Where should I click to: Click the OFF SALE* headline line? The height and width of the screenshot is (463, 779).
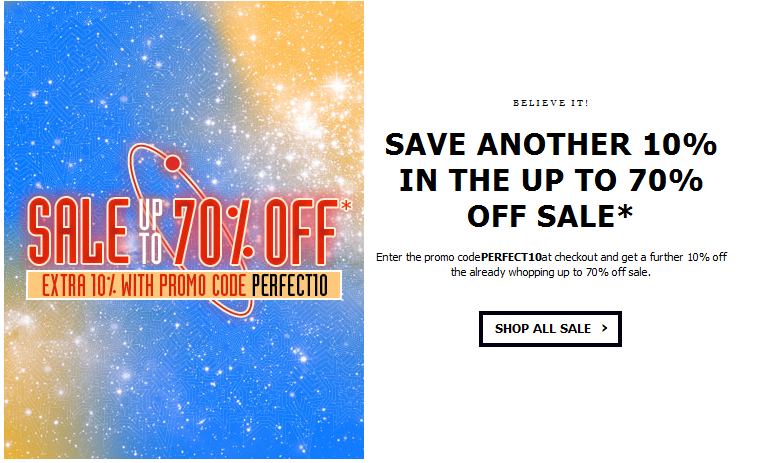[x=551, y=216]
